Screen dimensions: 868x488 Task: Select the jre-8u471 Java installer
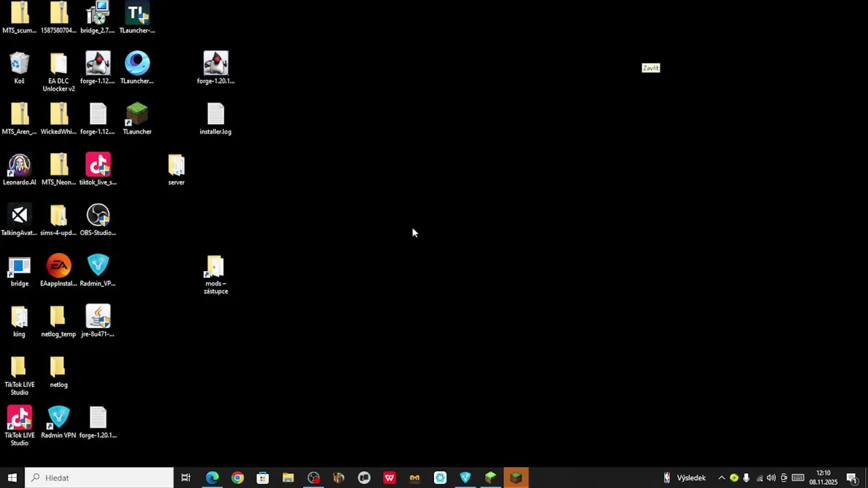(x=98, y=317)
